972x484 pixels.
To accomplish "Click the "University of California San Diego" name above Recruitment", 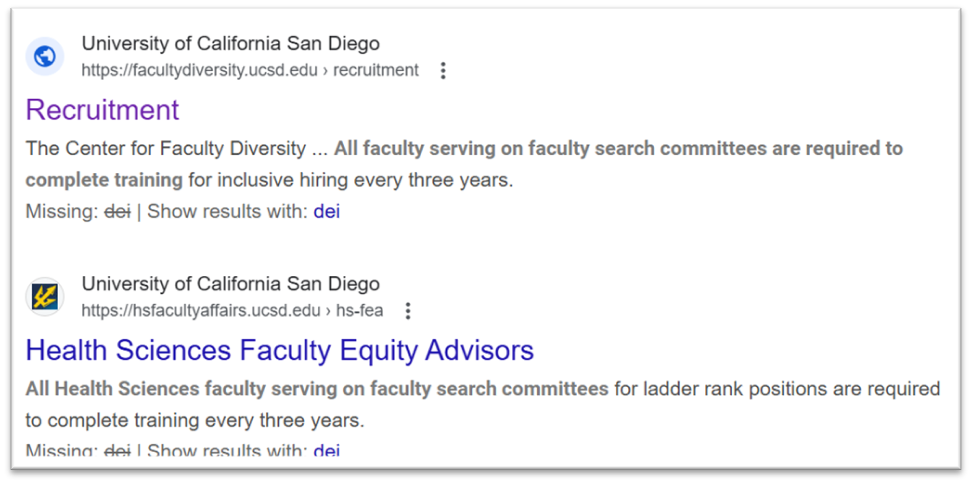I will [230, 44].
